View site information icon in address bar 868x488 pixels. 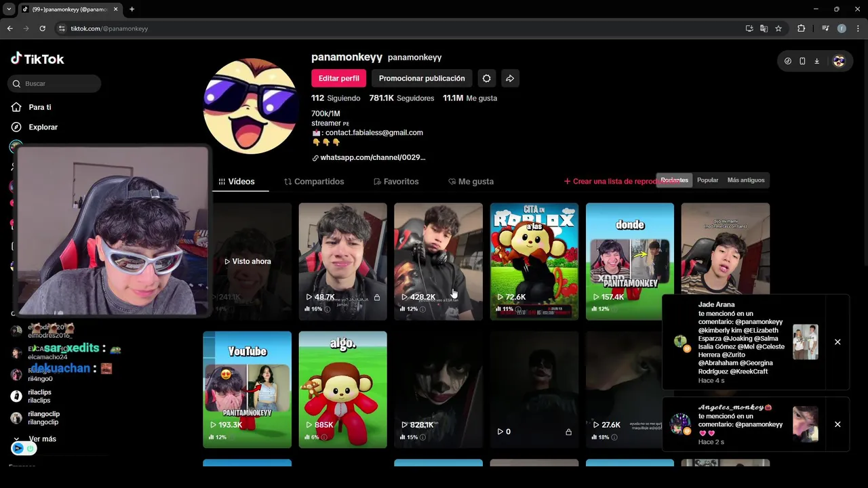tap(62, 28)
